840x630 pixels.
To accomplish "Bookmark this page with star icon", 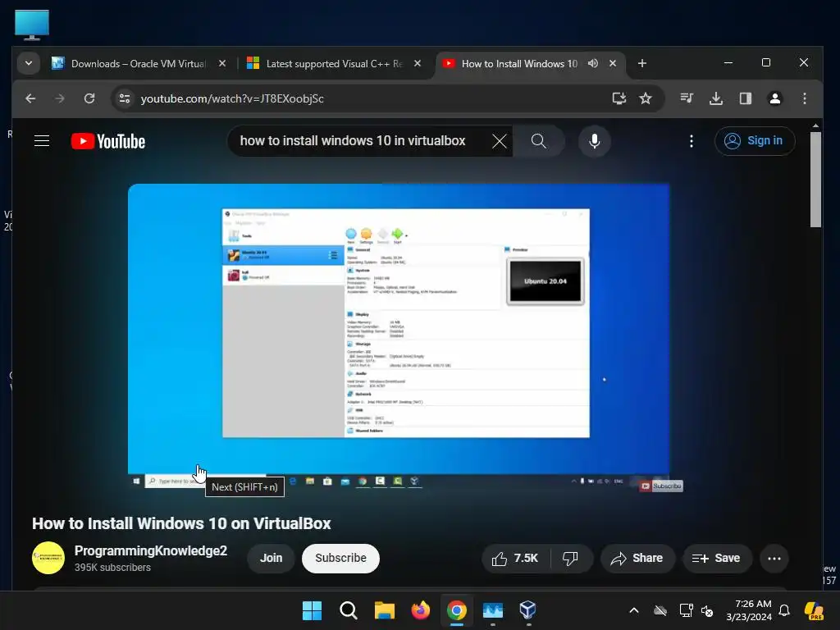I will (646, 98).
